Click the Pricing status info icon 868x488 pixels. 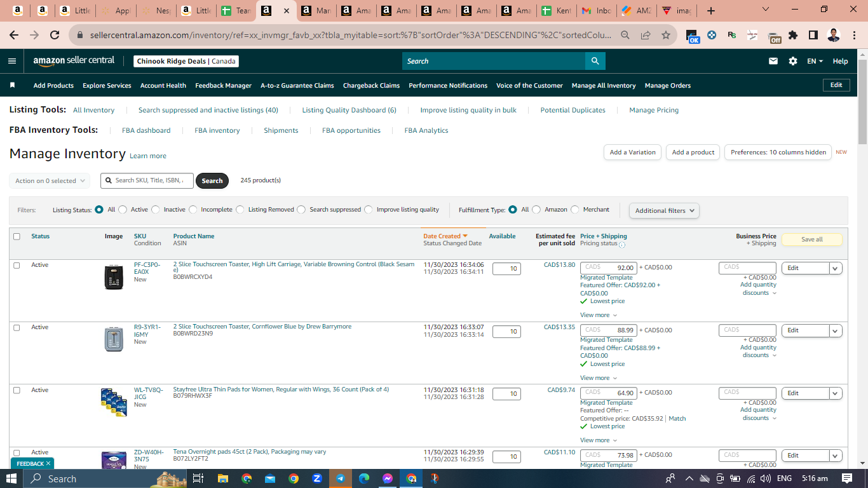(622, 245)
